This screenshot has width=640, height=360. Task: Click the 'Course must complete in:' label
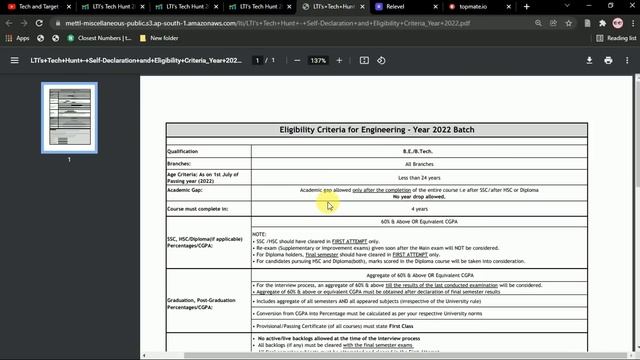click(198, 209)
